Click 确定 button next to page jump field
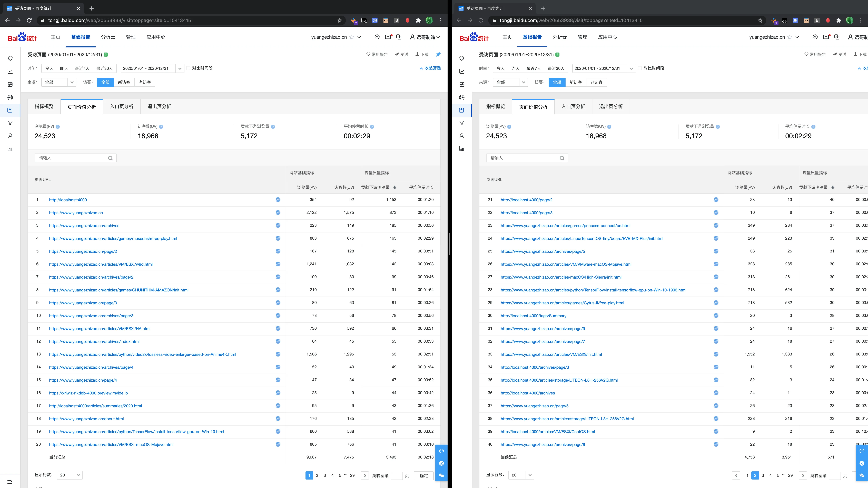868x488 pixels. 423,475
